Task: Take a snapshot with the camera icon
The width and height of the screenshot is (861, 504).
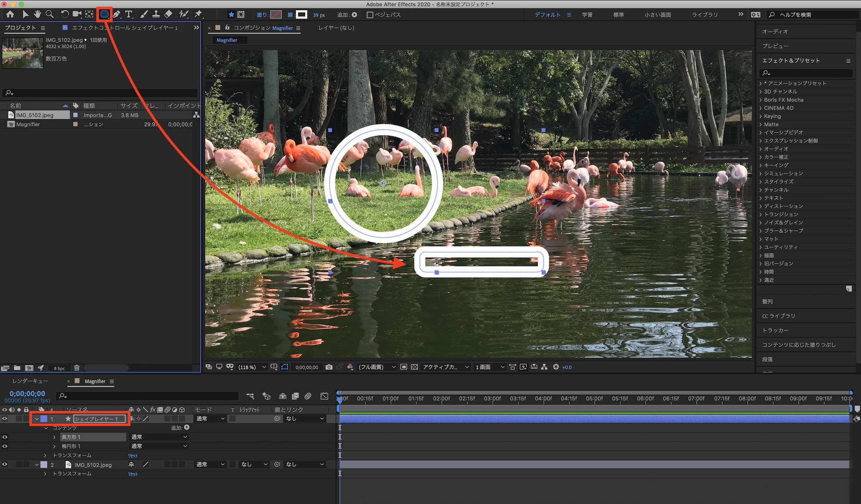Action: click(329, 367)
